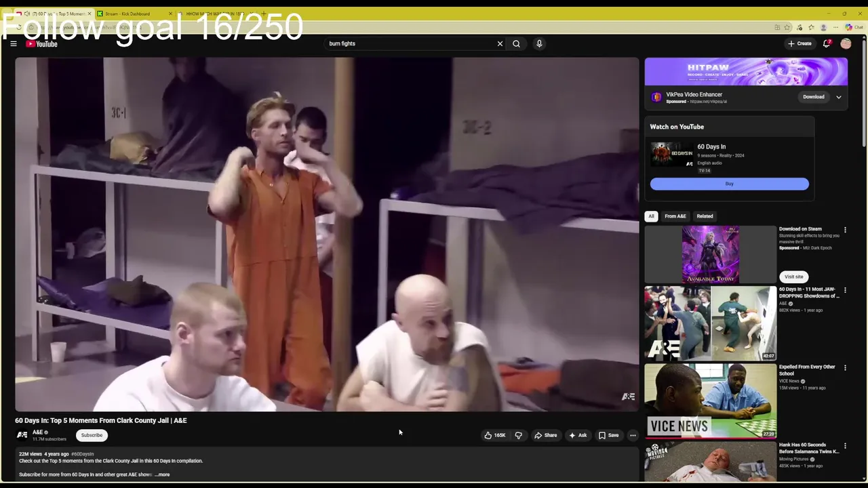Open options for Hank Has 60 Seconds video
This screenshot has height=488, width=868.
pyautogui.click(x=845, y=446)
